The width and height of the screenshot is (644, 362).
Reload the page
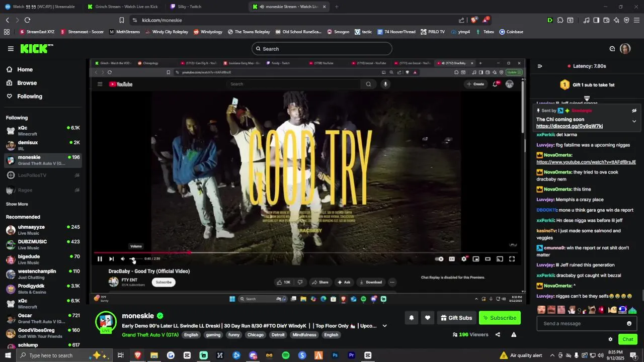click(27, 20)
